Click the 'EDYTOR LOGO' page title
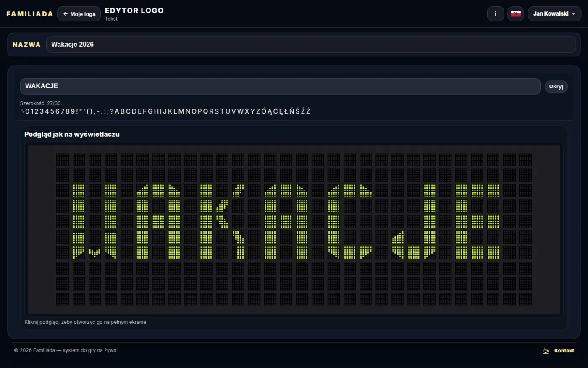Screen dimensions: 588x368 (134, 11)
